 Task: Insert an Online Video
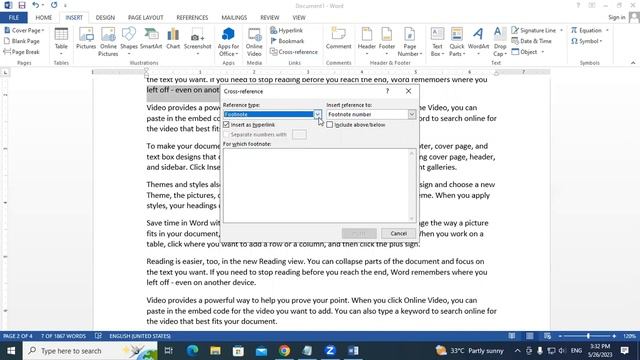point(254,42)
